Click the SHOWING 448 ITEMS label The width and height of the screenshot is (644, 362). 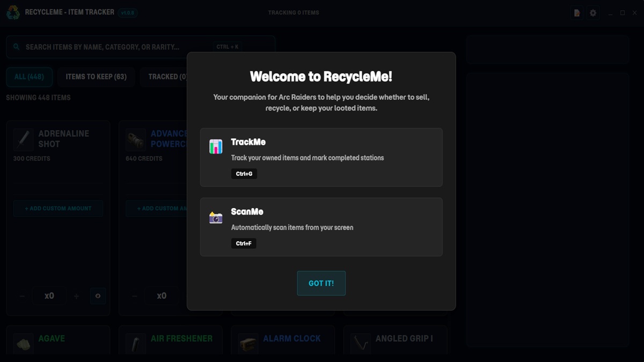click(38, 98)
